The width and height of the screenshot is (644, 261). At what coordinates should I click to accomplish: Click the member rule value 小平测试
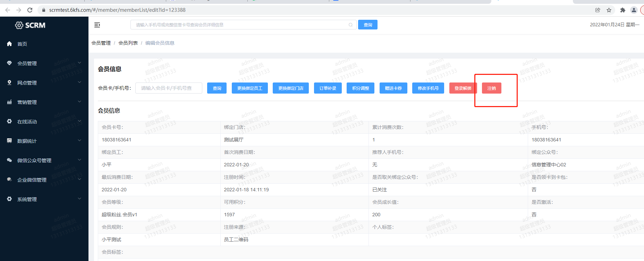(111, 240)
